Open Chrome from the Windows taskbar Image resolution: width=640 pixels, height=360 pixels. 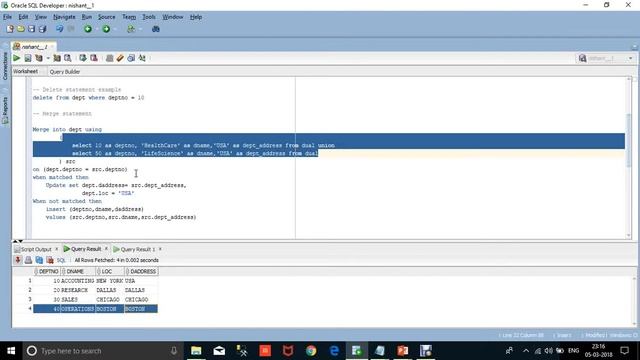pyautogui.click(x=311, y=351)
